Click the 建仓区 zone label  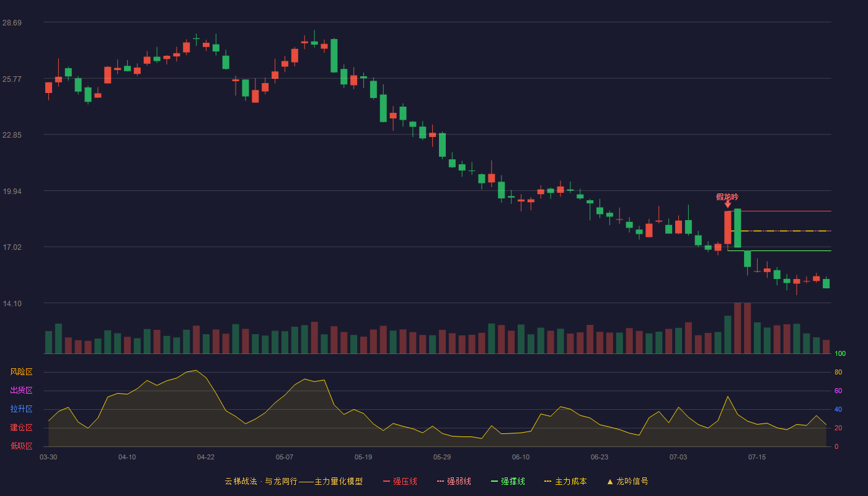(21, 428)
